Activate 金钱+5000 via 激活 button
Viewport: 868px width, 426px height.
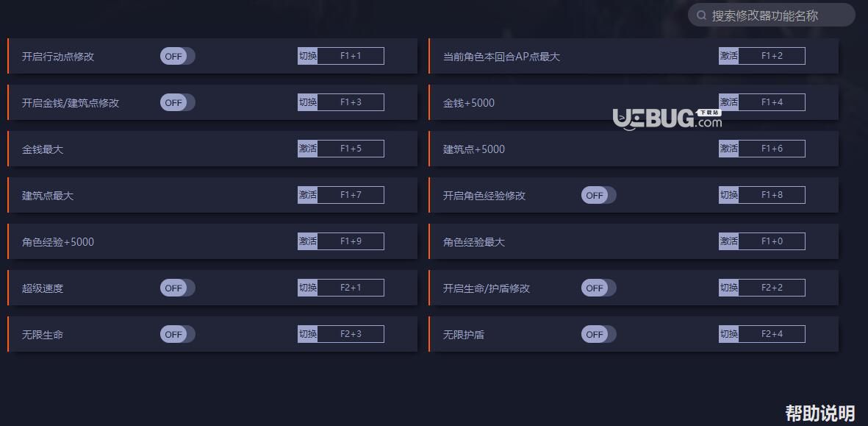(x=728, y=102)
